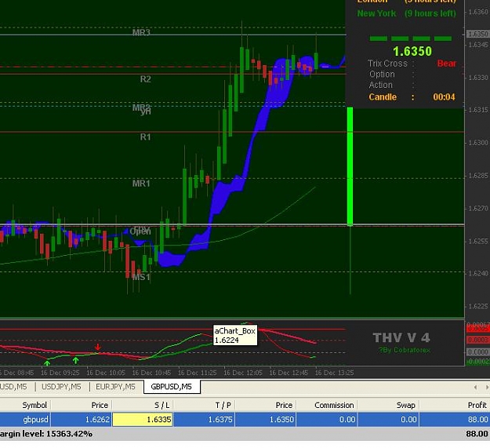The height and width of the screenshot is (448, 490).
Task: Click the MS1 pivot level label
Action: (141, 277)
